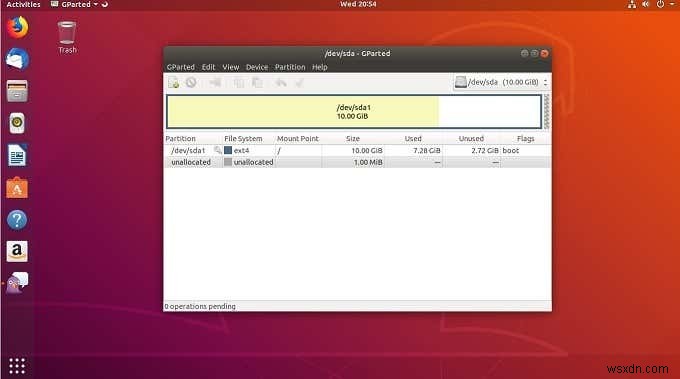Click the New partition toolbar icon
680x379 pixels.
[x=173, y=82]
